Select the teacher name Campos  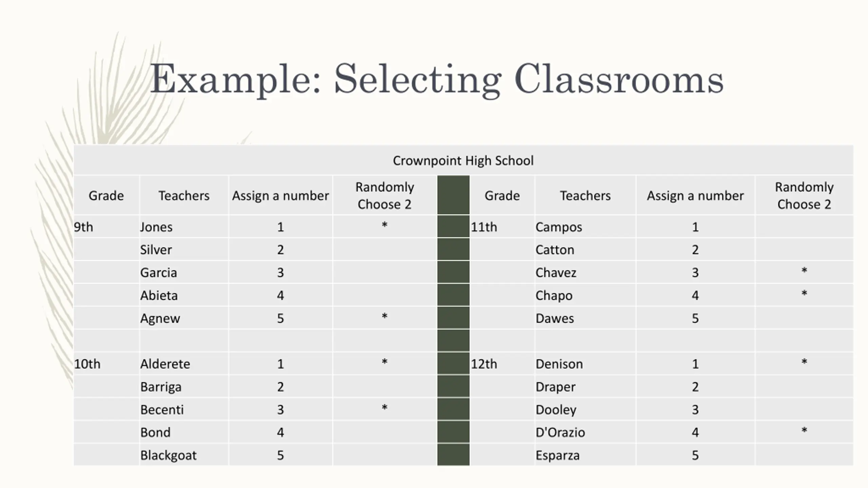click(x=559, y=227)
